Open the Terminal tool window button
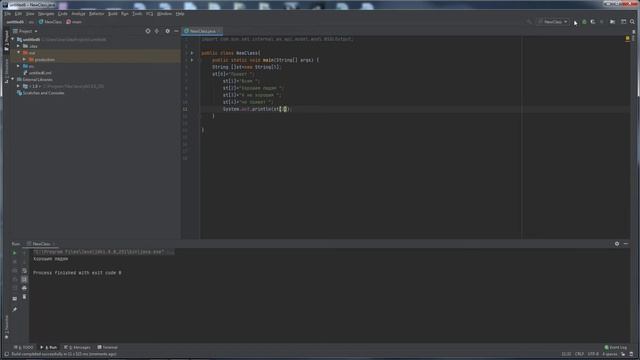This screenshot has width=640, height=360. pyautogui.click(x=108, y=347)
